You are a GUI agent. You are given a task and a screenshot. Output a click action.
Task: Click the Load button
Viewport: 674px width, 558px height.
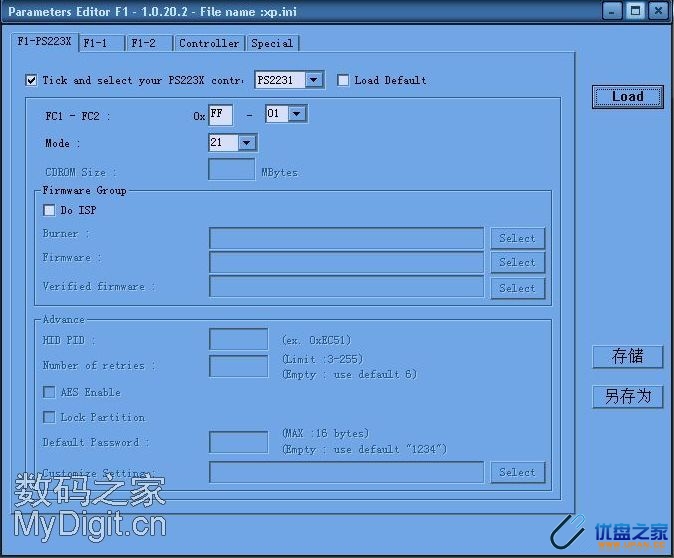tap(627, 97)
